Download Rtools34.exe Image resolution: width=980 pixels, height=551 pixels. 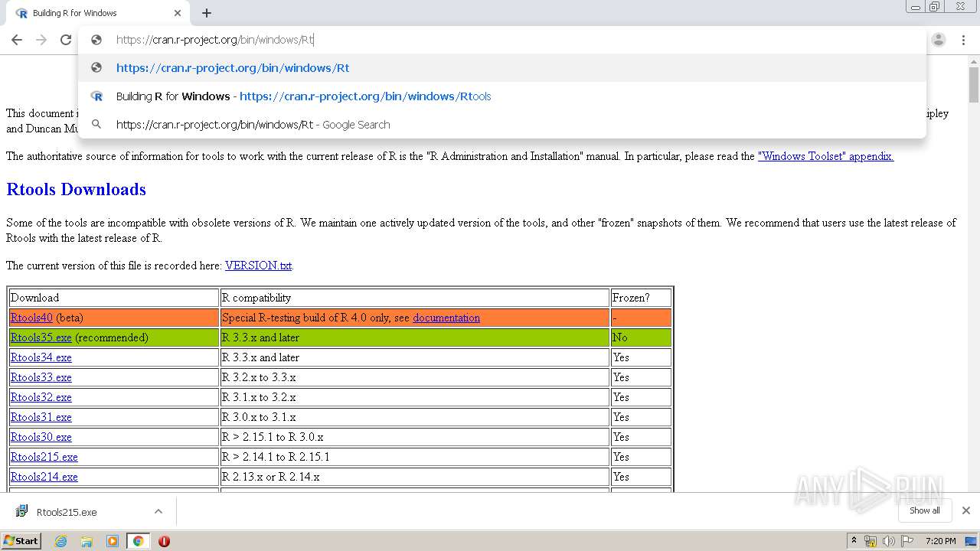click(41, 357)
